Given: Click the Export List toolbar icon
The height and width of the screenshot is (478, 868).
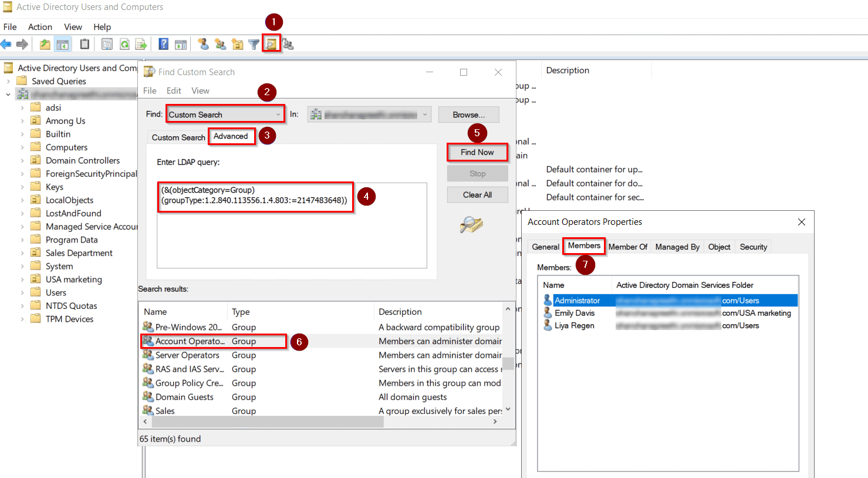Looking at the screenshot, I should [x=141, y=44].
